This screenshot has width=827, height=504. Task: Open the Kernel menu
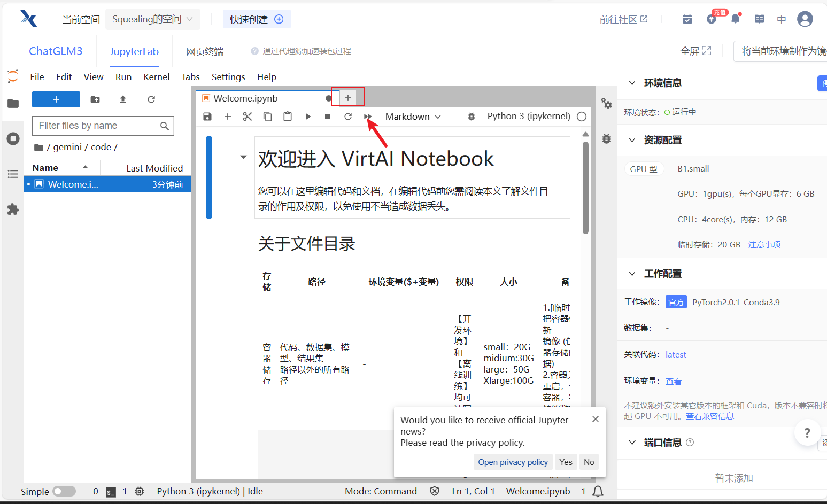[156, 77]
